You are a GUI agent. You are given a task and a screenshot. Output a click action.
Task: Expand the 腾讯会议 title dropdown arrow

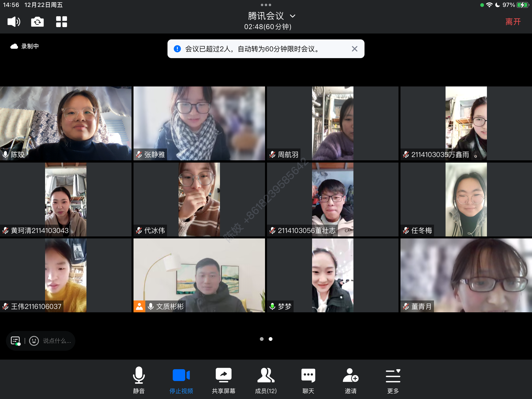point(293,16)
